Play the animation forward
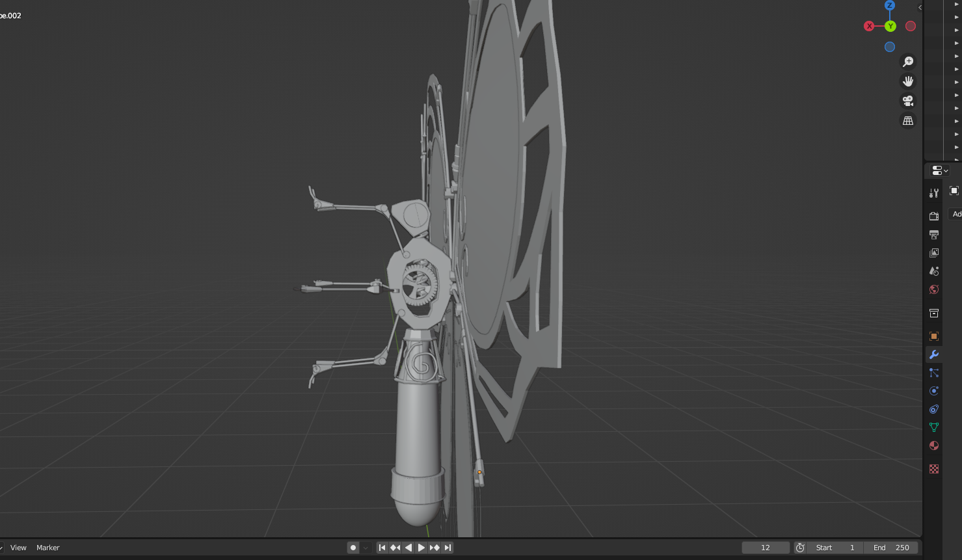The image size is (962, 560). (x=421, y=548)
